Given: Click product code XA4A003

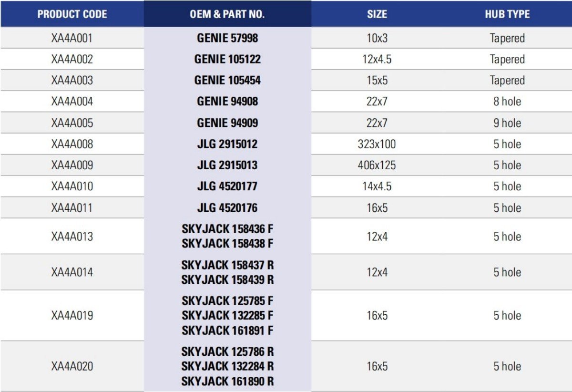Looking at the screenshot, I should click(x=72, y=80).
